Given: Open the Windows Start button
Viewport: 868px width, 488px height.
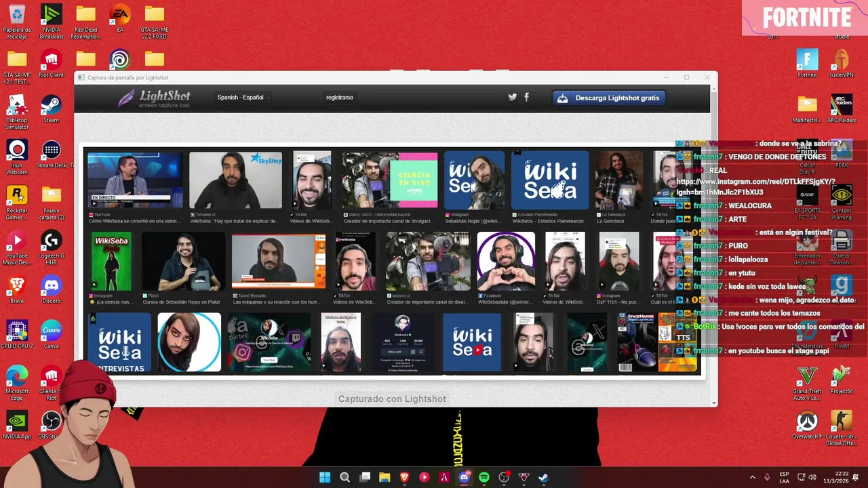Looking at the screenshot, I should click(x=325, y=477).
